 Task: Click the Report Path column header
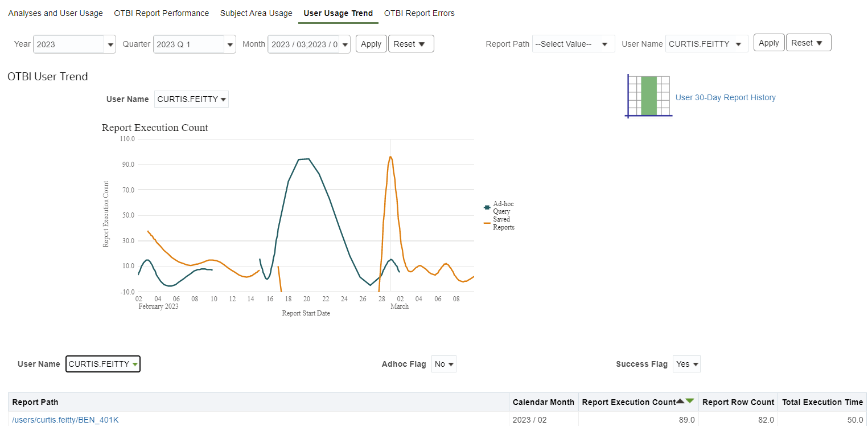35,402
